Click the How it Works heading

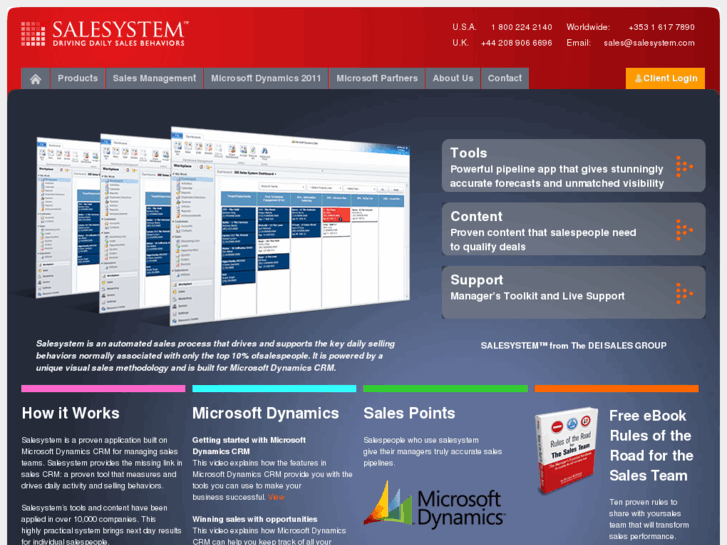(70, 413)
